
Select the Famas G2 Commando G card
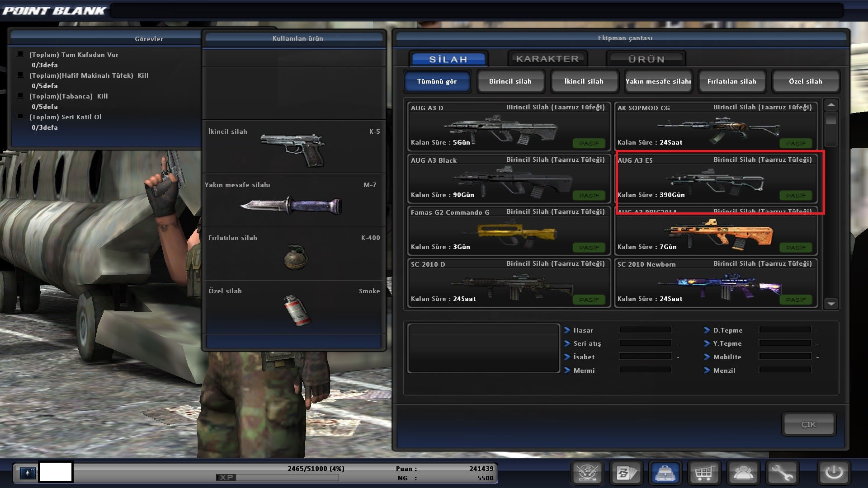pos(509,230)
